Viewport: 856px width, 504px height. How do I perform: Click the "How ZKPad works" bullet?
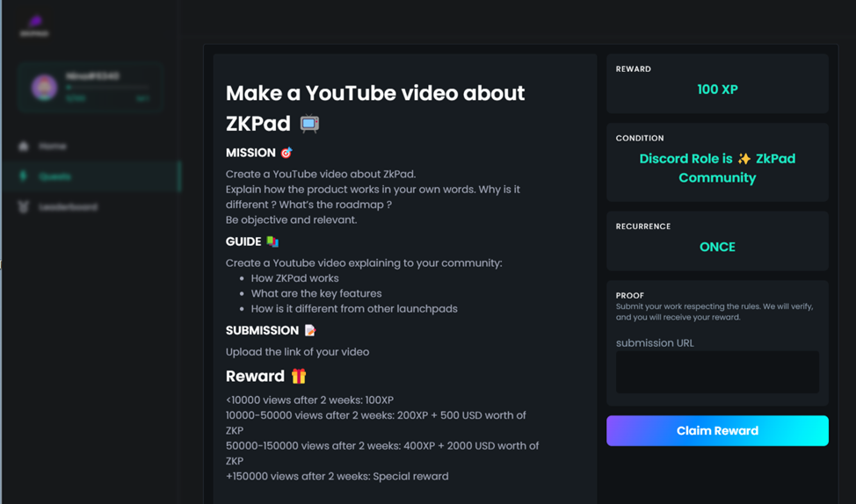point(294,278)
